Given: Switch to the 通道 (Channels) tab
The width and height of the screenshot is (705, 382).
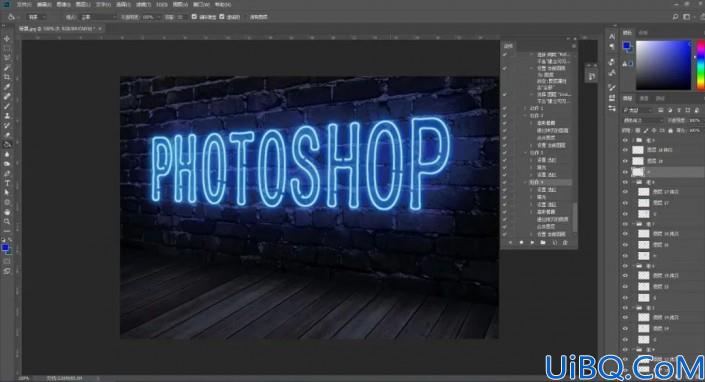Looking at the screenshot, I should [644, 98].
